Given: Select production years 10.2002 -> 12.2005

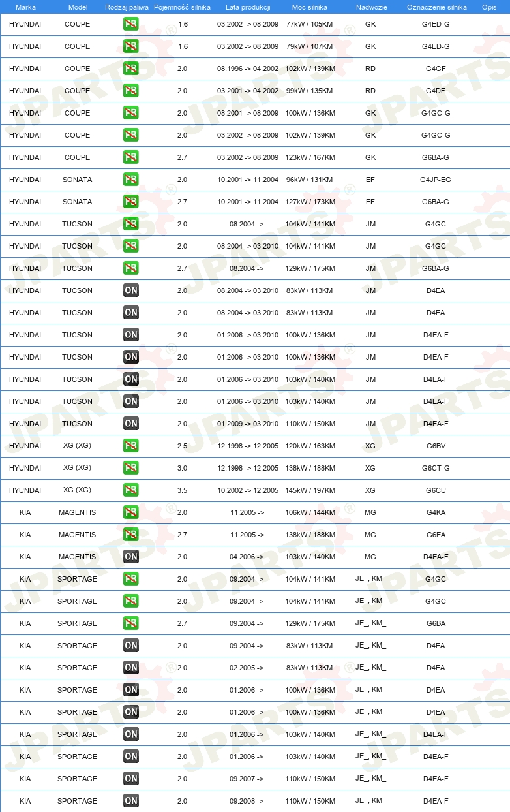Looking at the screenshot, I should (x=248, y=490).
